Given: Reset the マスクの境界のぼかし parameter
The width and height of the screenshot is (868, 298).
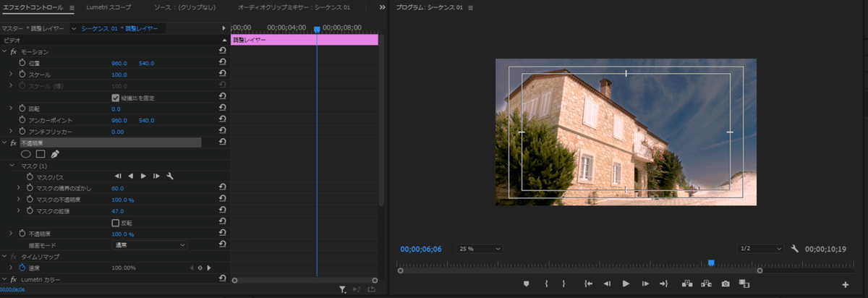Looking at the screenshot, I should coord(222,188).
